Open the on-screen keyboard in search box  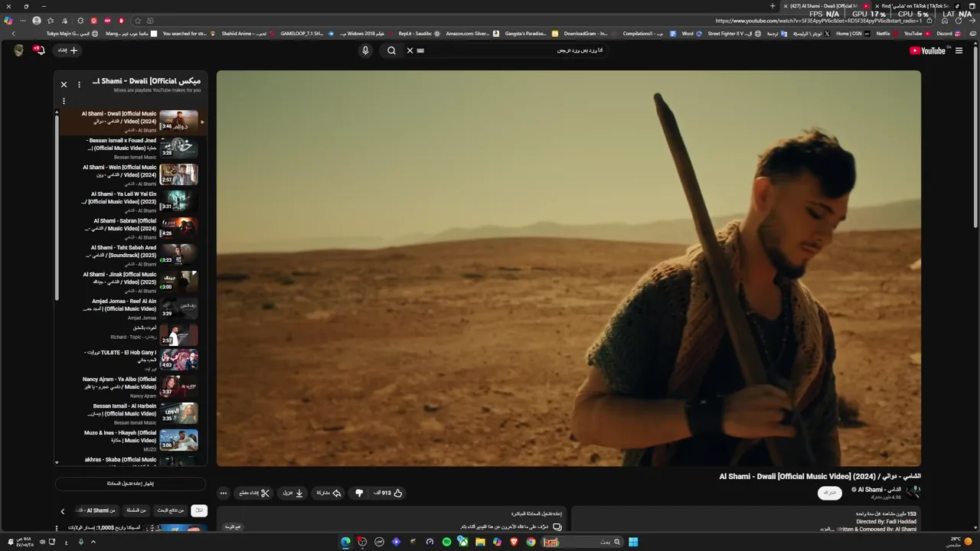pyautogui.click(x=420, y=51)
